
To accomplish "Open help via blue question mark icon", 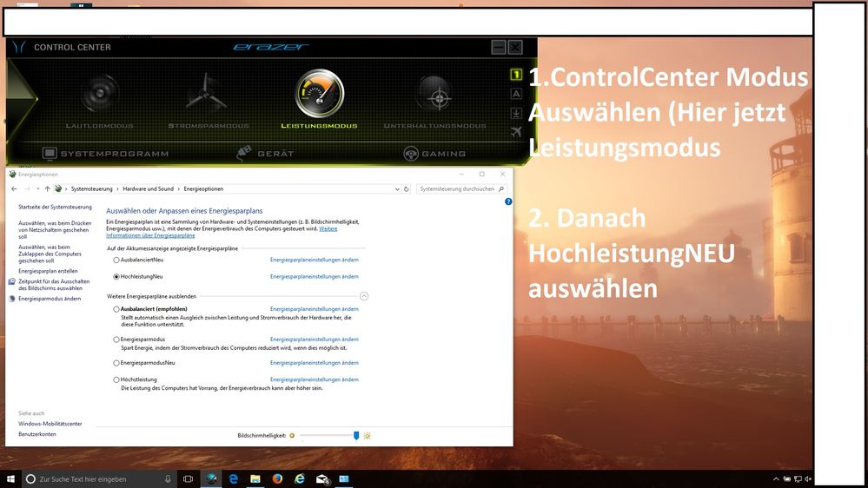I will pos(508,201).
